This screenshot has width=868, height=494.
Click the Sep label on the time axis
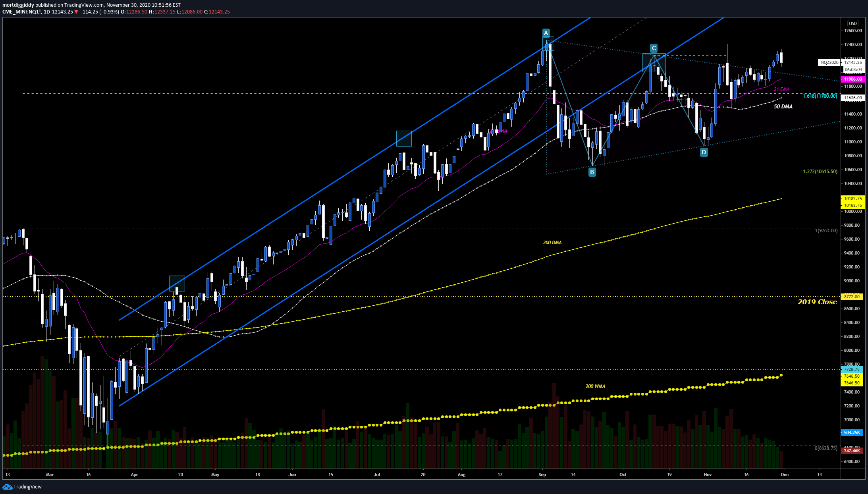(542, 475)
